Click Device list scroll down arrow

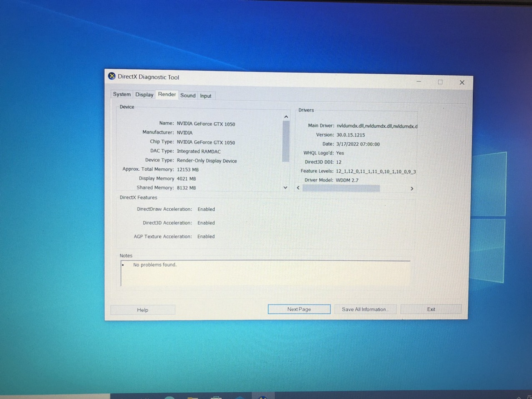pos(286,188)
